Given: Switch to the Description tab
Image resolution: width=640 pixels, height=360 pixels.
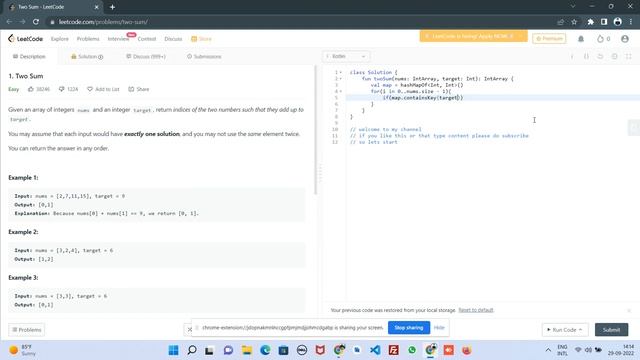Looking at the screenshot, I should click(29, 56).
